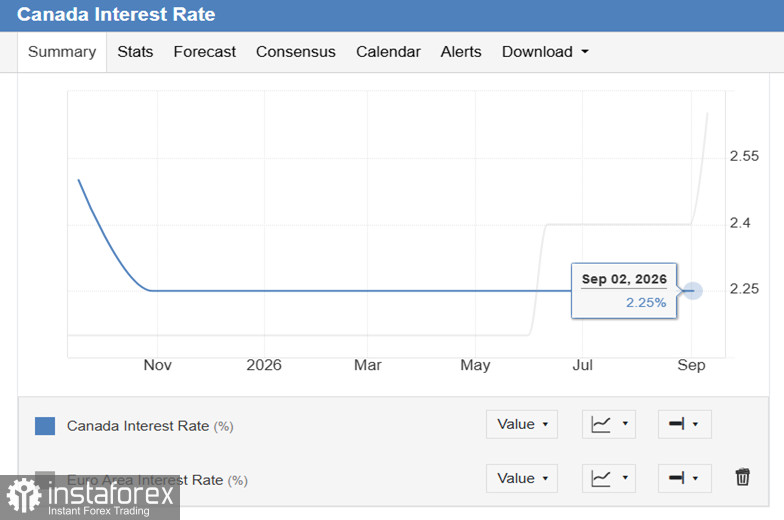Open chart type dropdown for Canada Interest Rate
784x520 pixels.
click(x=608, y=424)
